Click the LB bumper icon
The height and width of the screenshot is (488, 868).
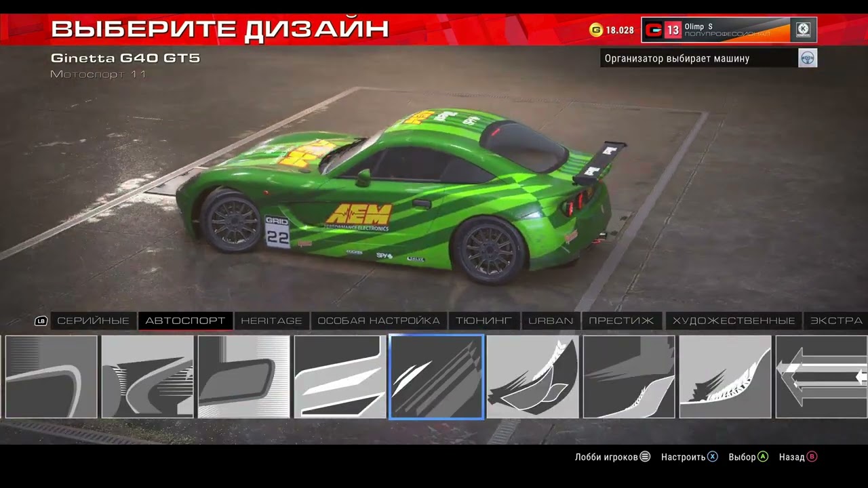pos(41,321)
